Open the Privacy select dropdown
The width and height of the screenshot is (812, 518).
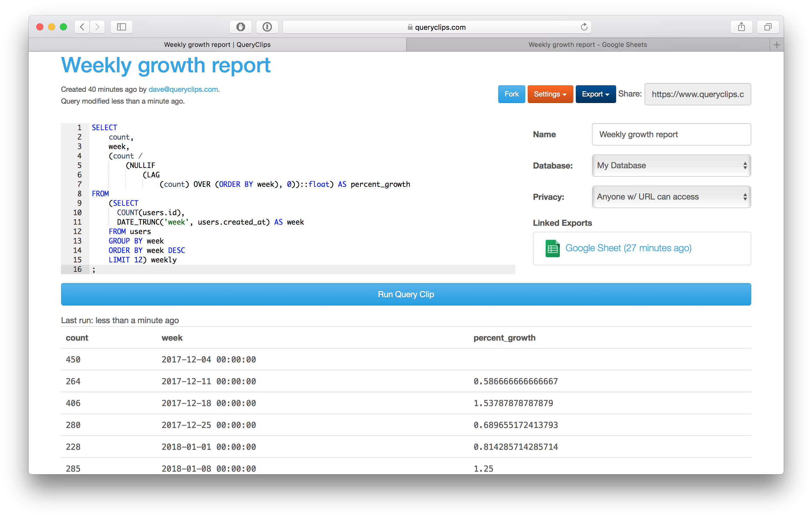click(x=671, y=197)
